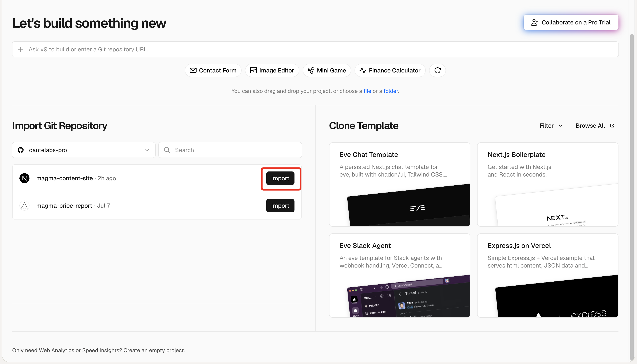The height and width of the screenshot is (364, 637).
Task: Click the plus icon in the prompt box
Action: (x=21, y=49)
